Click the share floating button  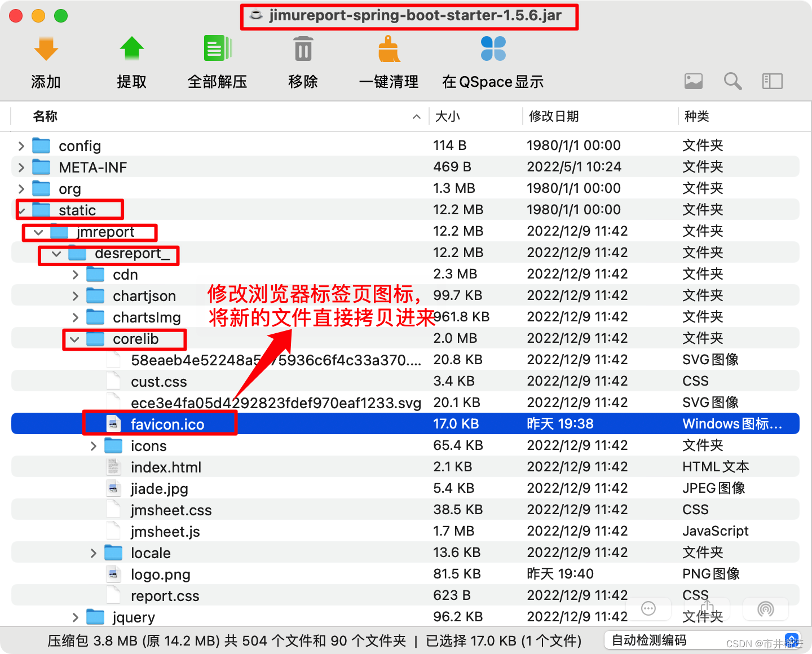[707, 608]
